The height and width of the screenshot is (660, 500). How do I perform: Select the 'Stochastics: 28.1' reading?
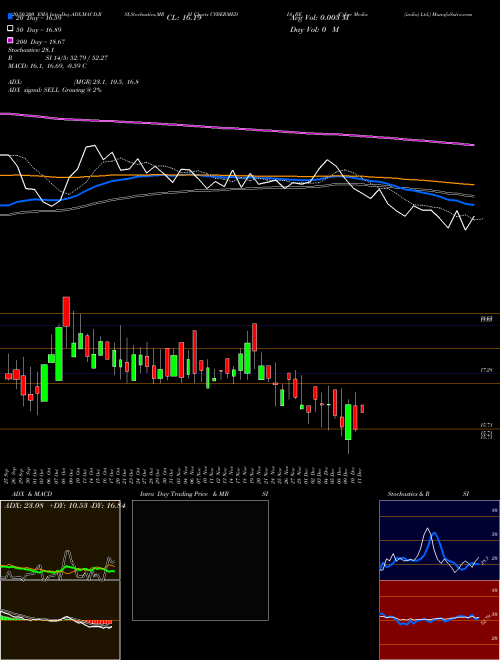pyautogui.click(x=29, y=50)
